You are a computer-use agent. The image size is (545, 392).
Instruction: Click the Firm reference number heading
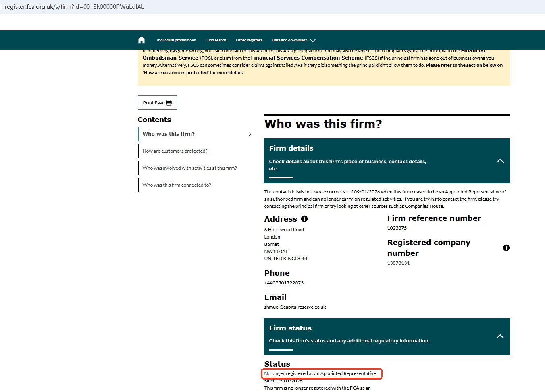click(x=434, y=218)
